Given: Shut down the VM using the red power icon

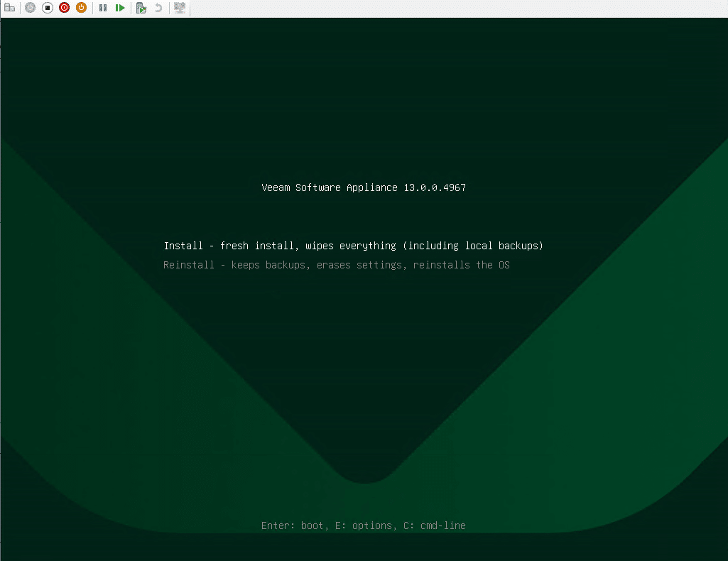Looking at the screenshot, I should click(65, 8).
